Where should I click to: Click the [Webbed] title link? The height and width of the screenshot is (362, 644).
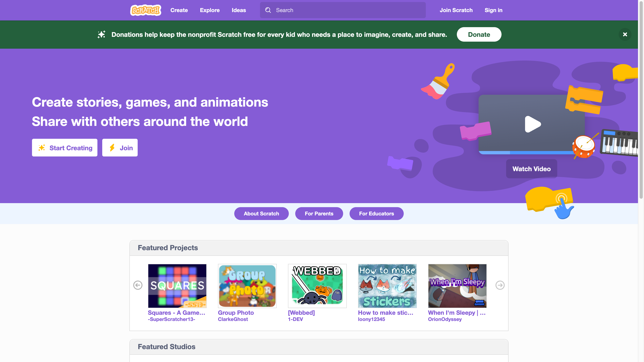pos(301,313)
